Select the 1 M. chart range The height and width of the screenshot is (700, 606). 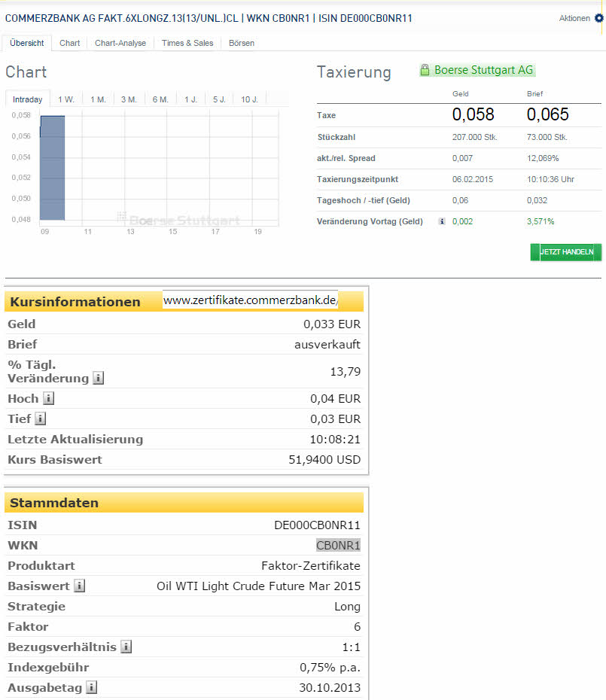99,99
